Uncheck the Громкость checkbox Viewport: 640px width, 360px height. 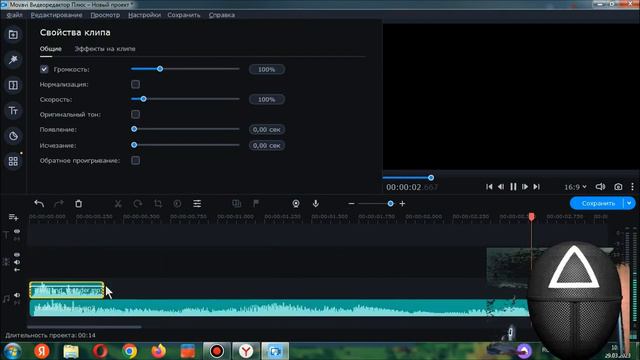[x=44, y=69]
